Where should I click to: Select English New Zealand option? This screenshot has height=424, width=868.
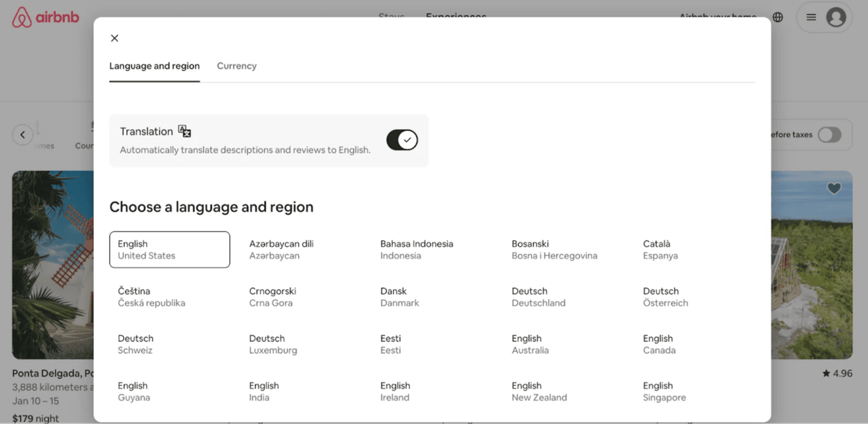pos(539,391)
